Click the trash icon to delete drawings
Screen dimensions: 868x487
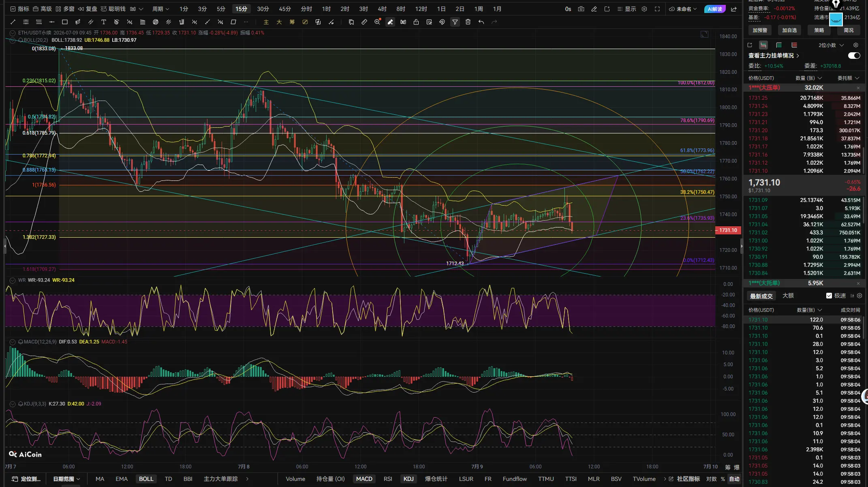click(x=468, y=22)
